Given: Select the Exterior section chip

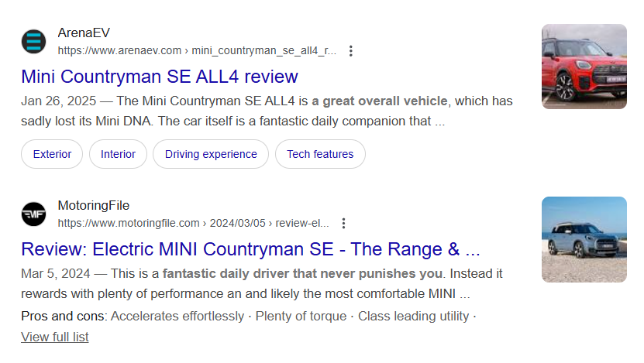Looking at the screenshot, I should click(x=52, y=154).
